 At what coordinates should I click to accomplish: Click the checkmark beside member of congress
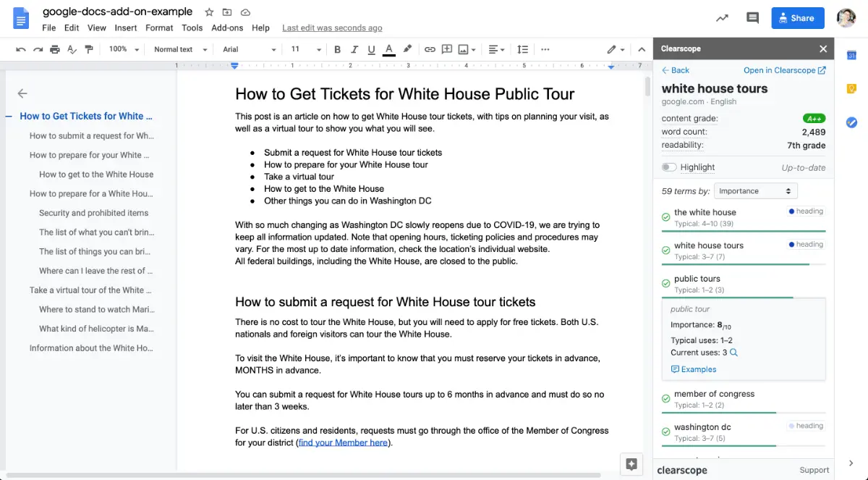[x=665, y=399]
